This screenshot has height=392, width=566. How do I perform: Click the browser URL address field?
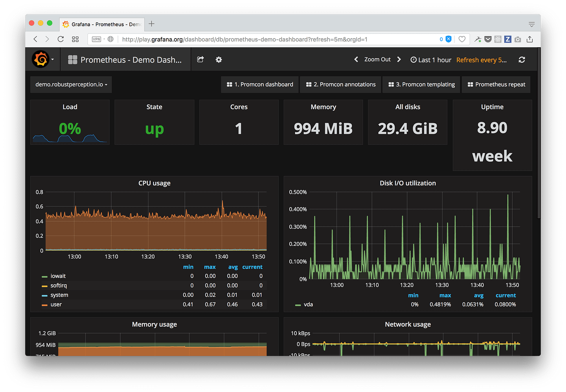tap(279, 39)
